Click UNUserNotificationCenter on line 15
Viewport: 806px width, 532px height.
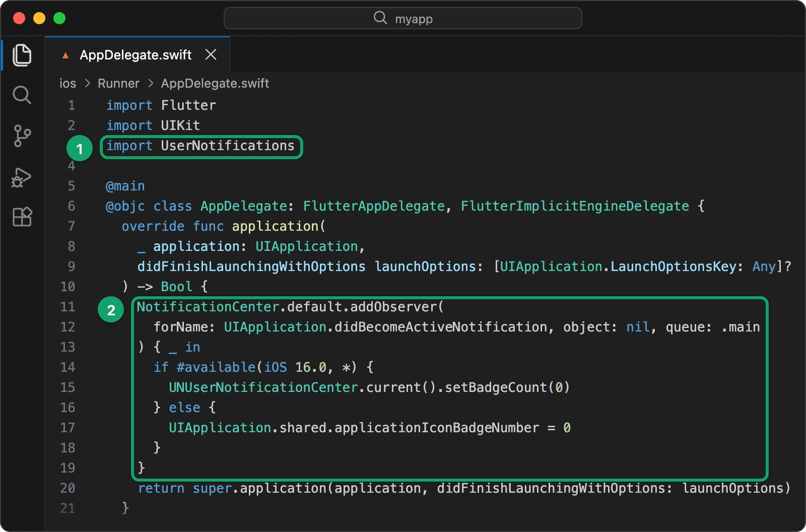tap(263, 387)
